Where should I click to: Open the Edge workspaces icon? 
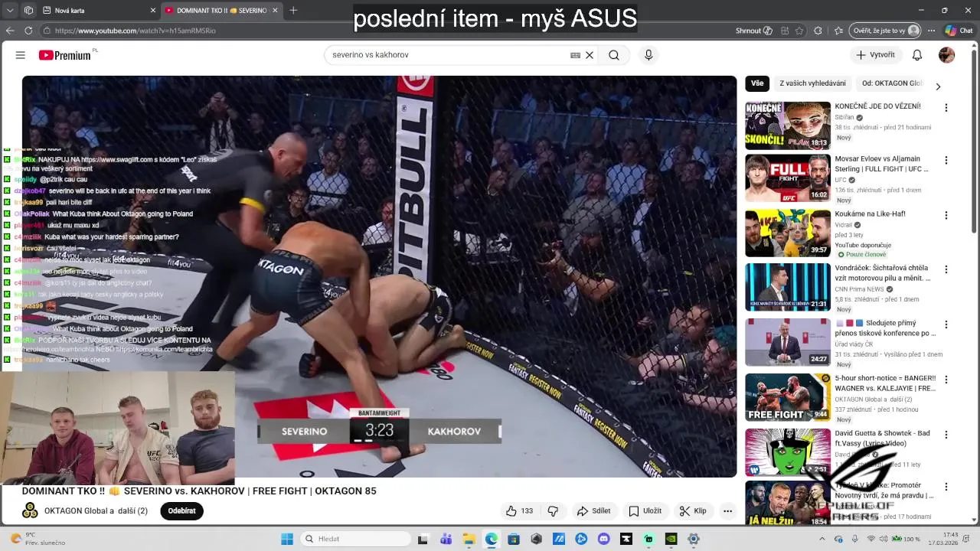[x=28, y=11]
